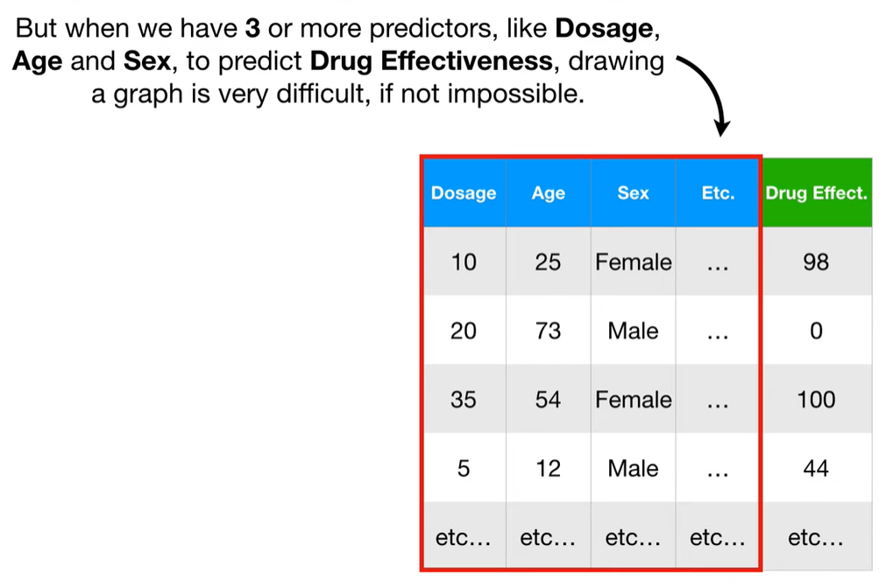Click the bold word Dosage in caption

604,29
